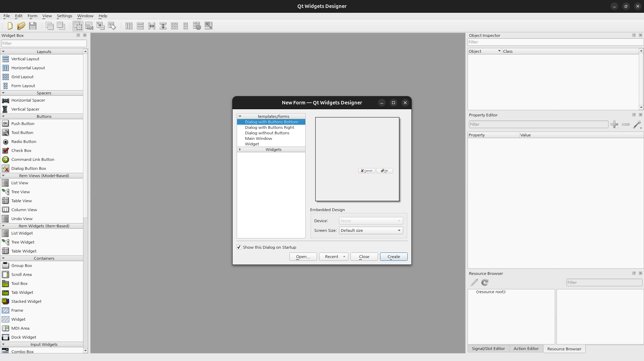Click the form preview thumbnail
The image size is (644, 361).
click(357, 159)
